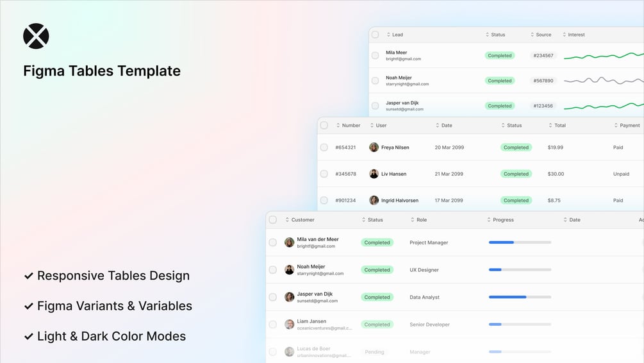Image resolution: width=644 pixels, height=363 pixels.
Task: Sort by the Lead column
Action: (395, 35)
